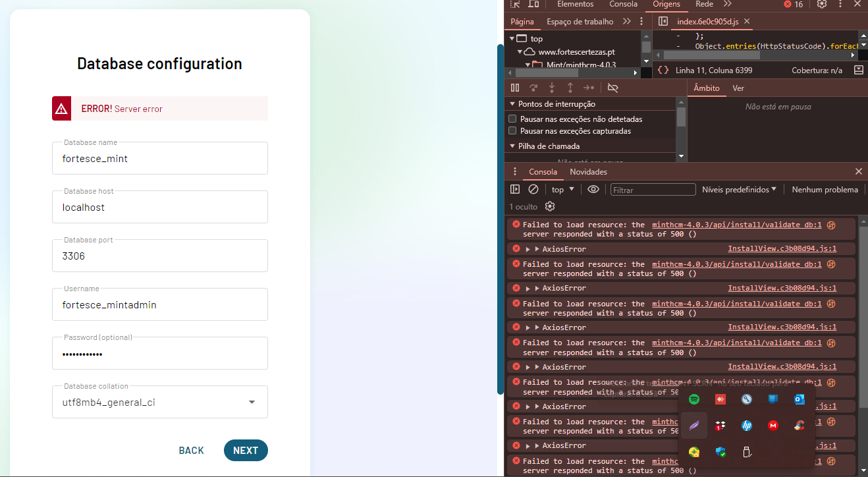This screenshot has width=868, height=477.
Task: Switch to the Rede tab
Action: pyautogui.click(x=704, y=4)
